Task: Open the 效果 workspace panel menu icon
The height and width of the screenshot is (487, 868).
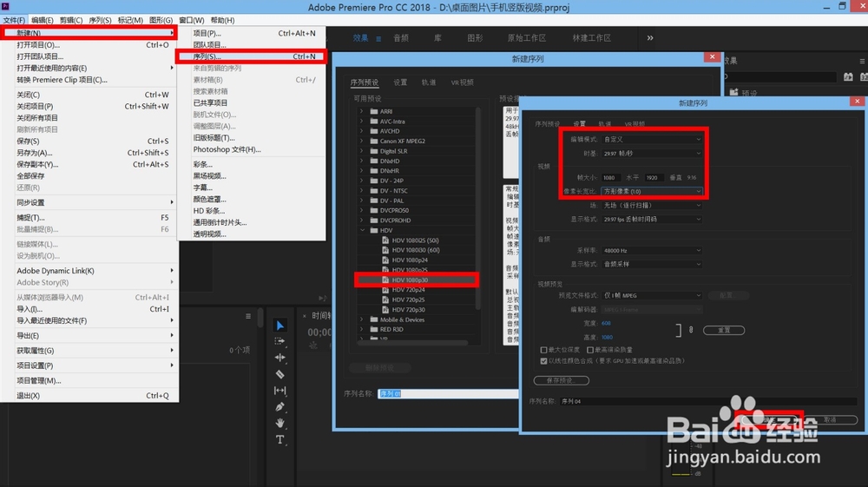Action: coord(378,39)
